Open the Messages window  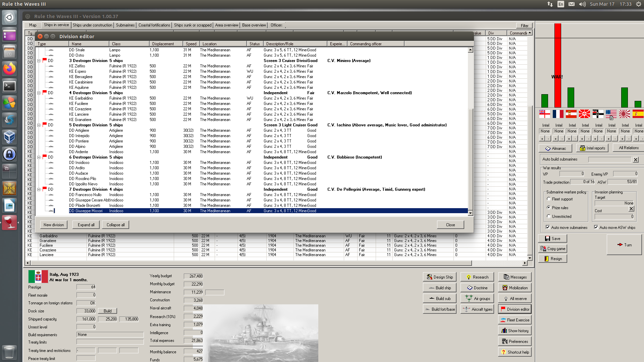515,277
